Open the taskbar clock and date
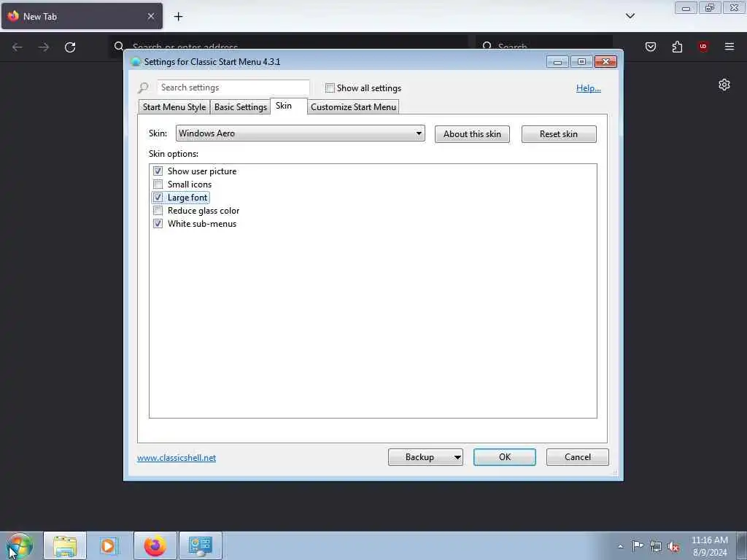Image resolution: width=747 pixels, height=560 pixels. [x=709, y=546]
